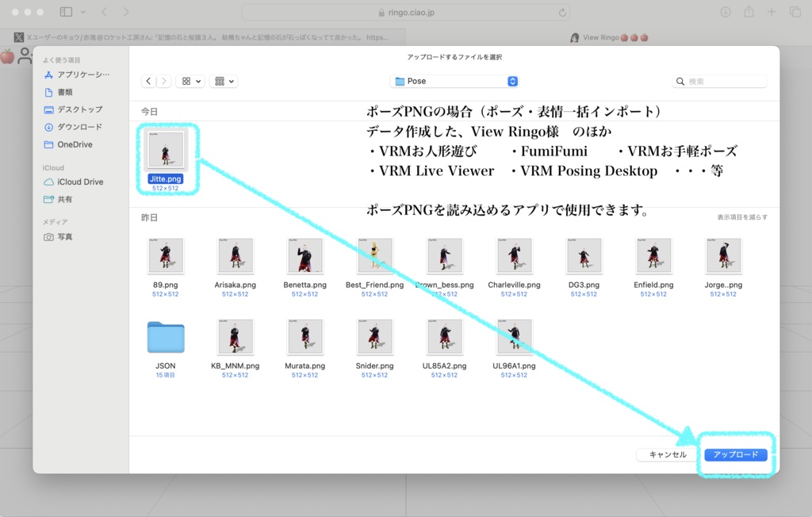Click Safari new tab plus icon

pos(772,12)
